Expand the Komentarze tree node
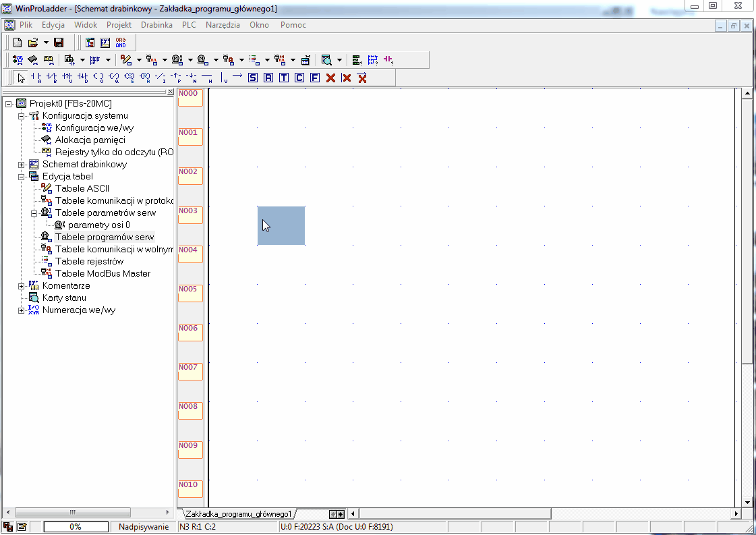 pyautogui.click(x=21, y=286)
